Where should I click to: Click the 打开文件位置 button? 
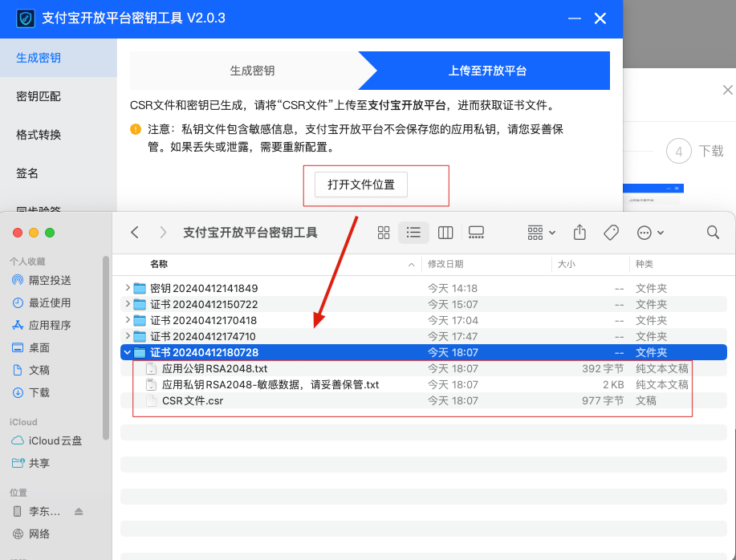click(x=361, y=185)
